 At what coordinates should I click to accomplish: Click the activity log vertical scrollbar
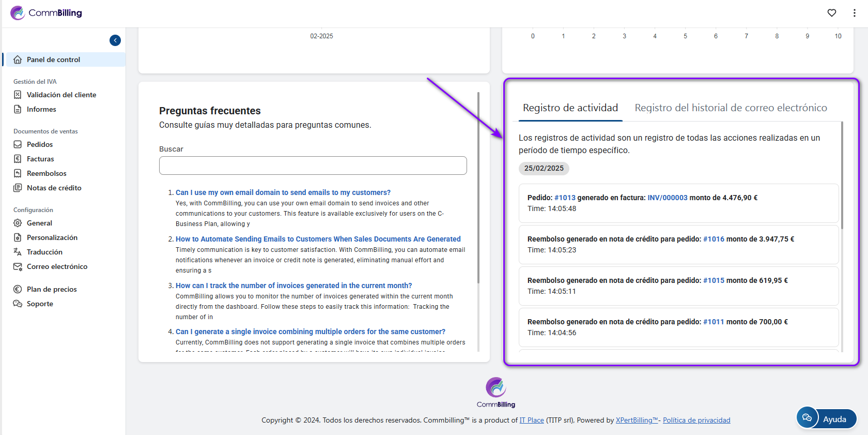(x=842, y=176)
